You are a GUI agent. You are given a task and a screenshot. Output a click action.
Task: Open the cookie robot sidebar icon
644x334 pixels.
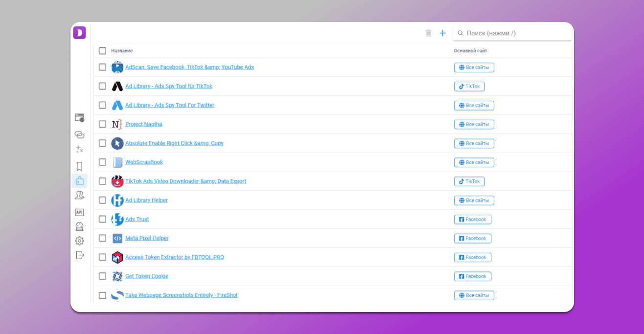click(x=79, y=226)
